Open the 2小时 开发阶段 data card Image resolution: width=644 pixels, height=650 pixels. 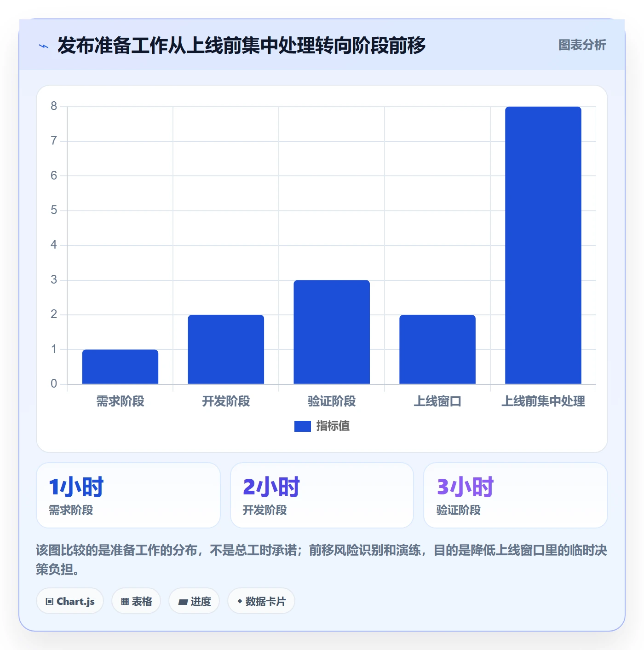(x=322, y=495)
